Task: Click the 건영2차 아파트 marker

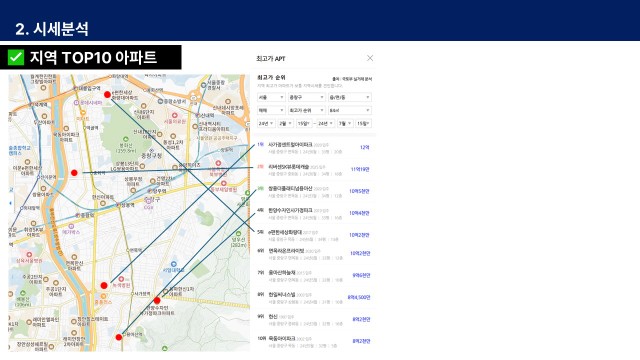Action: [153, 181]
